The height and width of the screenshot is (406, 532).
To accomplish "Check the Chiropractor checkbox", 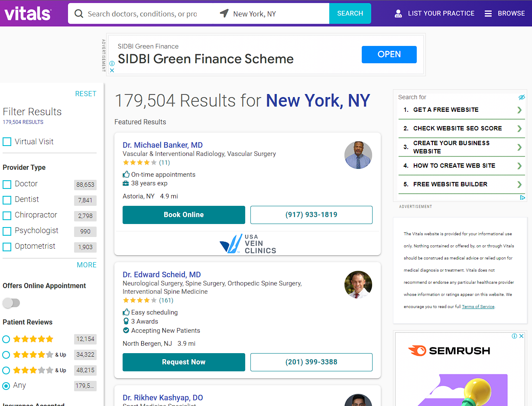I will [7, 216].
